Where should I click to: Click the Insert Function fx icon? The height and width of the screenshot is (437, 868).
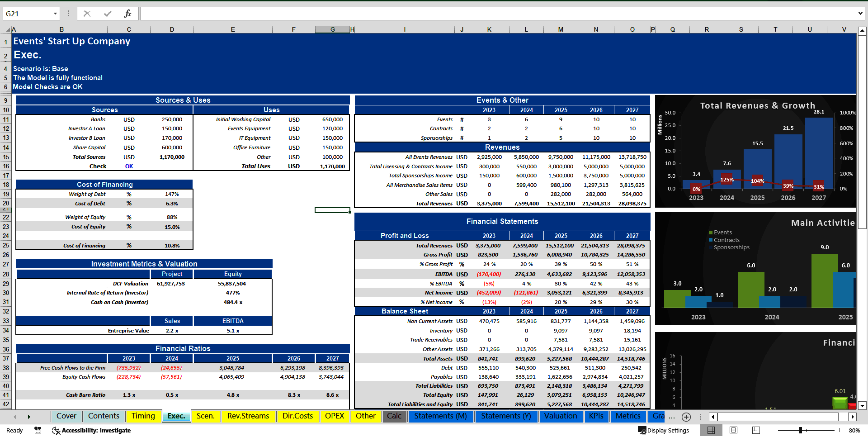(x=127, y=14)
